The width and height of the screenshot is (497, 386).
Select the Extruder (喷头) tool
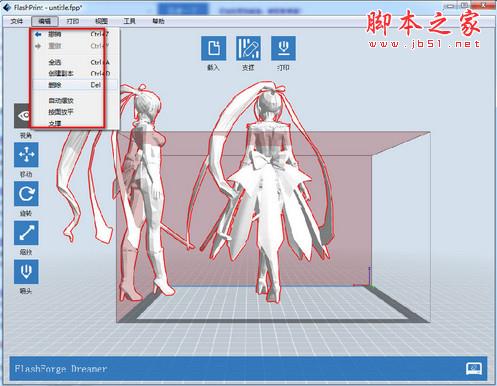[26, 272]
